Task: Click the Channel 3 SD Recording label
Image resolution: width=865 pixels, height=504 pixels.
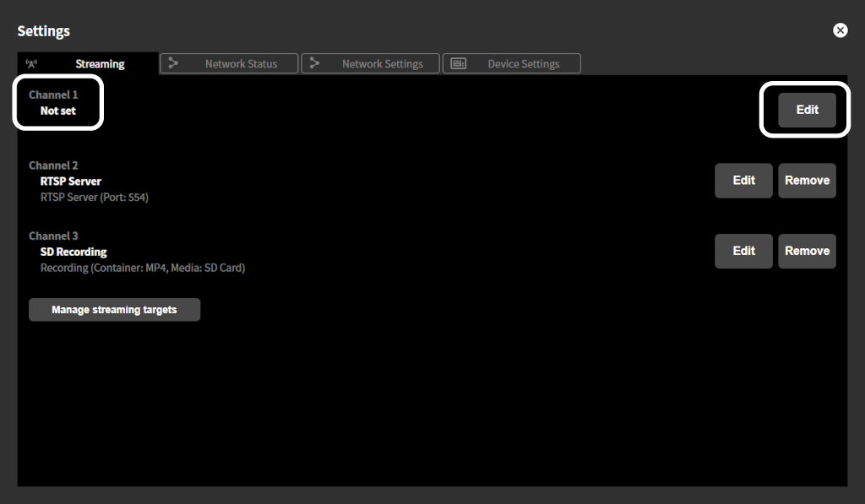Action: pos(73,252)
